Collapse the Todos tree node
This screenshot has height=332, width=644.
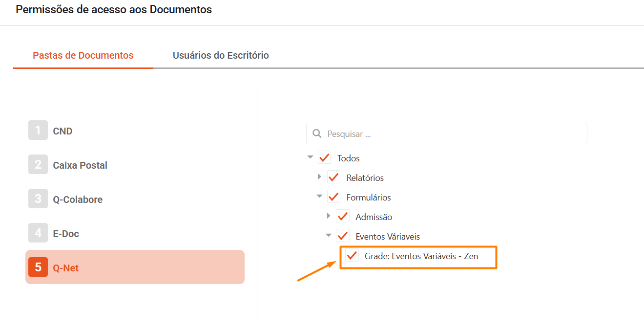point(310,157)
